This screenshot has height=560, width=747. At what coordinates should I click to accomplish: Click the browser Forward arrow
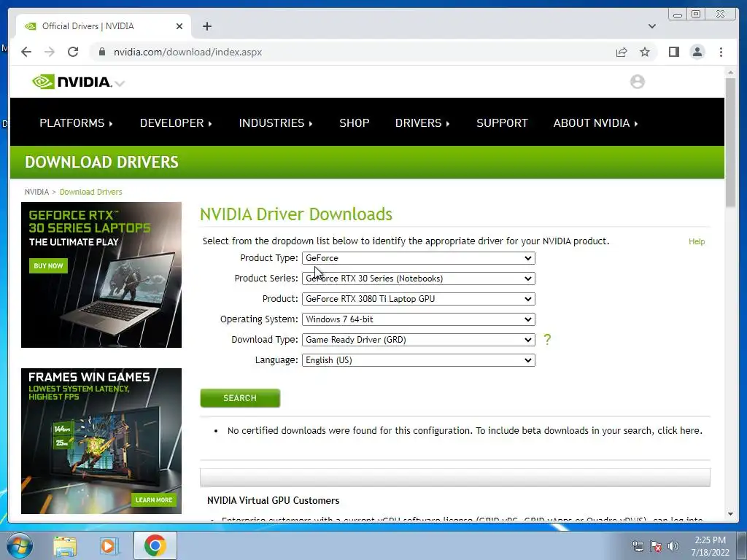pos(50,52)
